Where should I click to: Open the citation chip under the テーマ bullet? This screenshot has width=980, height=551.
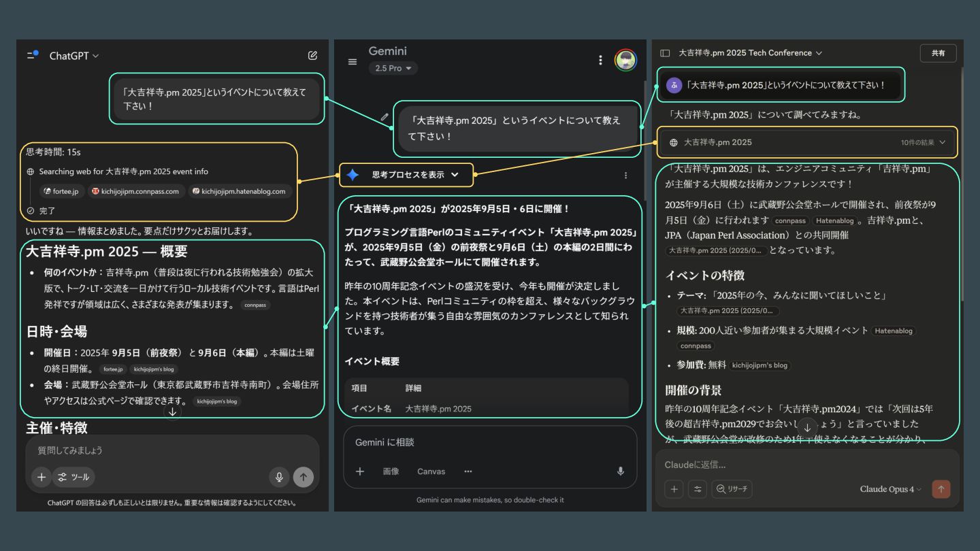[x=728, y=311]
